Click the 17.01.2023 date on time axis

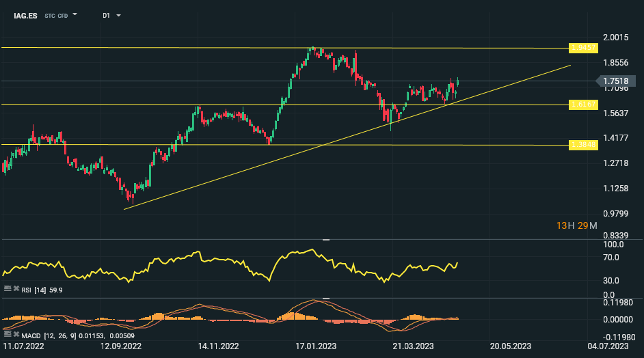[316, 346]
